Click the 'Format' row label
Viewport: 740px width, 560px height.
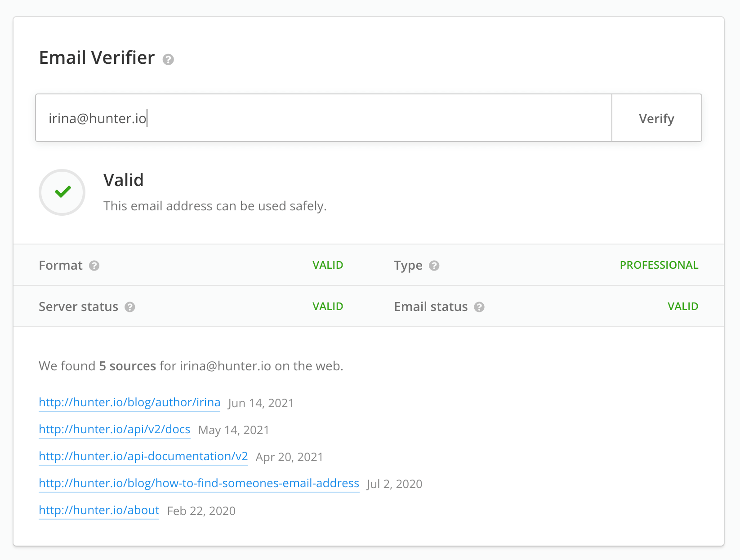click(61, 265)
